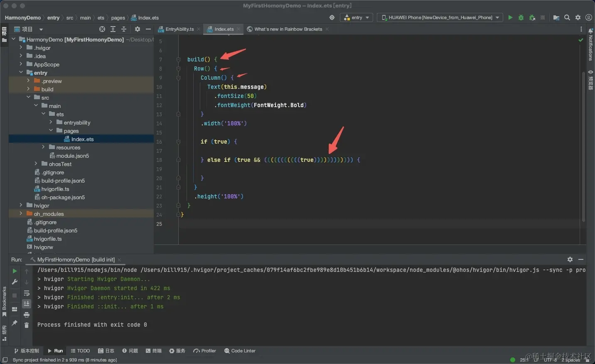The image size is (595, 364).
Task: Open the entry module configuration dropdown
Action: coord(357,17)
